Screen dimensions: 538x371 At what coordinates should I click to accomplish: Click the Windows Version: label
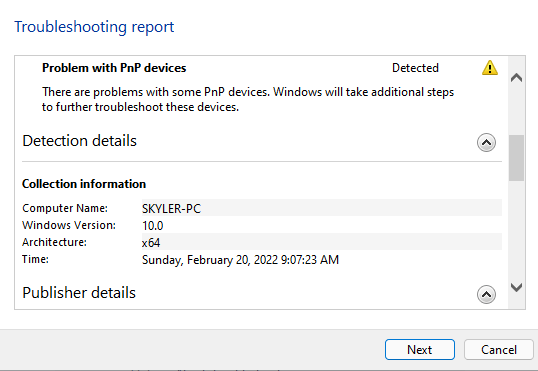pos(69,225)
